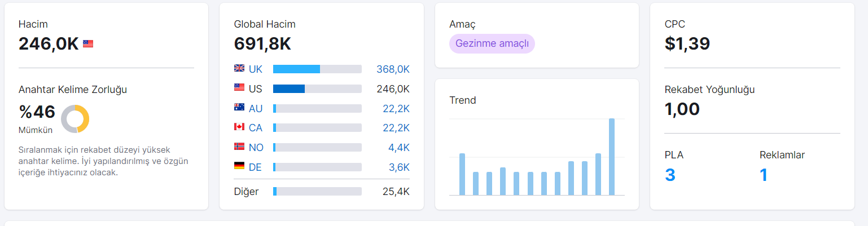Open the 22,2K volume for CA
The height and width of the screenshot is (226, 868).
[396, 128]
